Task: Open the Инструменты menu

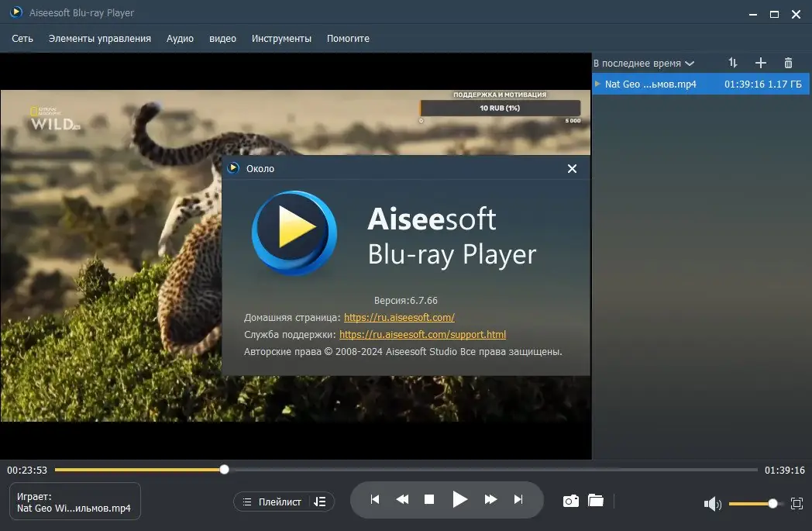Action: point(281,38)
